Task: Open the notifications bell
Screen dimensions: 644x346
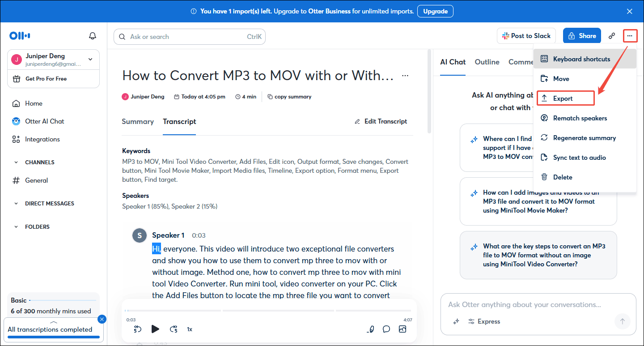Action: coord(93,36)
